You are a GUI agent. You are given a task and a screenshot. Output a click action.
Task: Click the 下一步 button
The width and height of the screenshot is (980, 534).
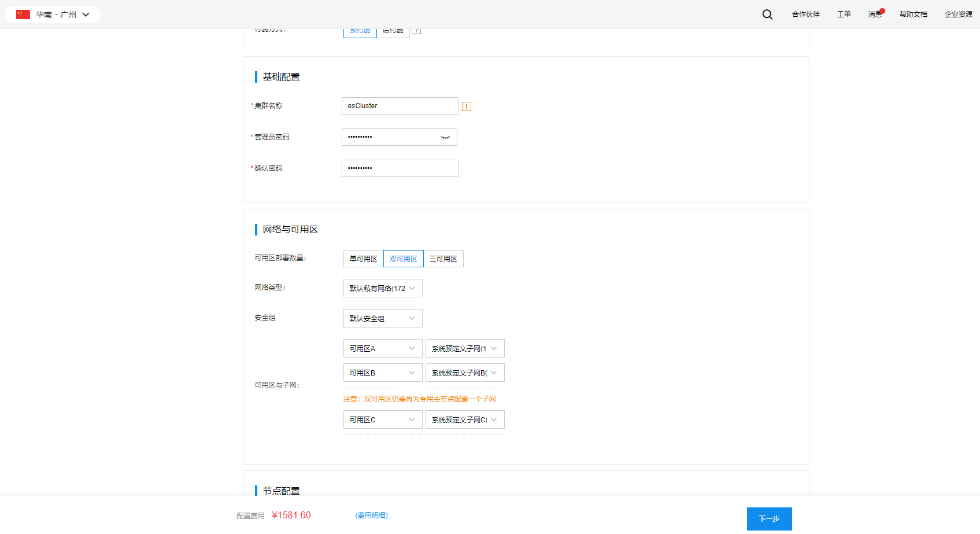(769, 518)
